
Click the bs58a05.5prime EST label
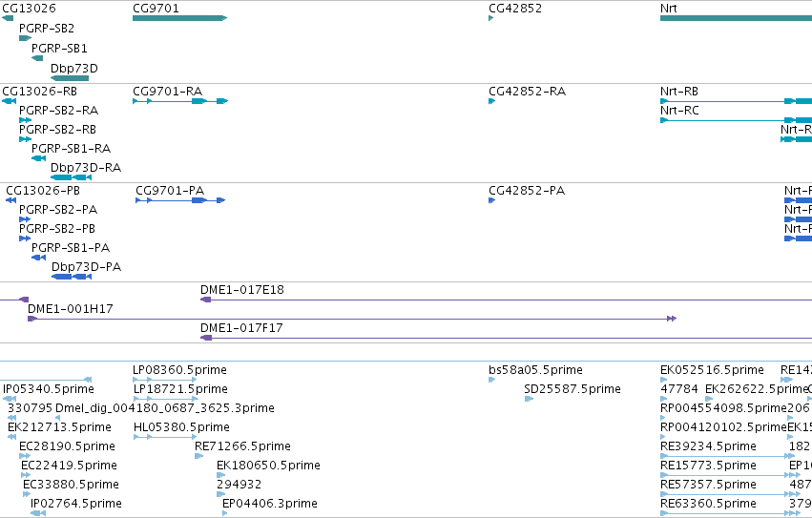[535, 370]
